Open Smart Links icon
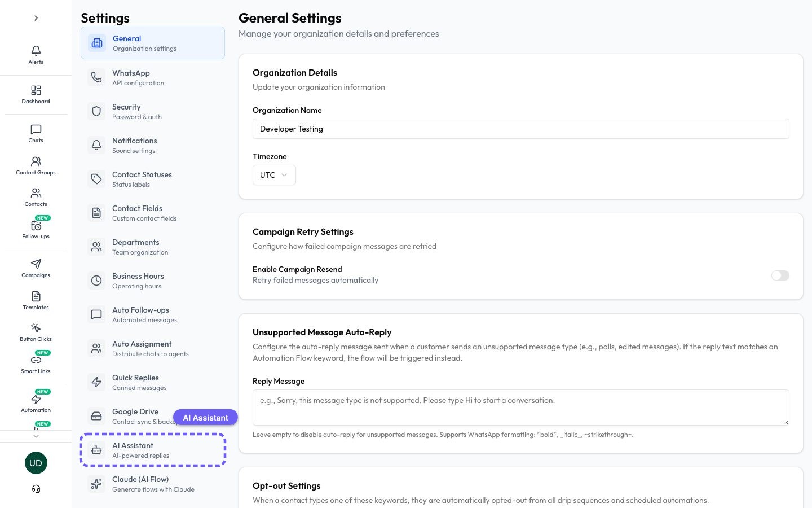812x508 pixels. tap(36, 360)
